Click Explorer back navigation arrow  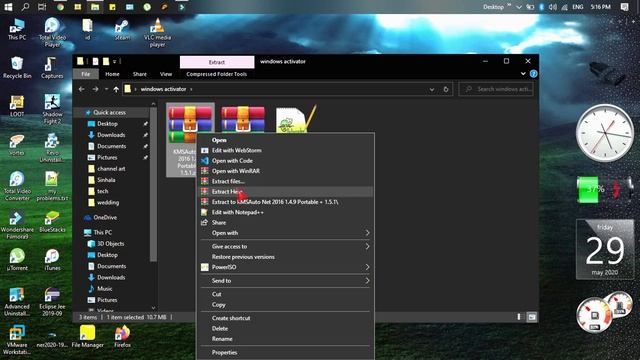[x=82, y=89]
